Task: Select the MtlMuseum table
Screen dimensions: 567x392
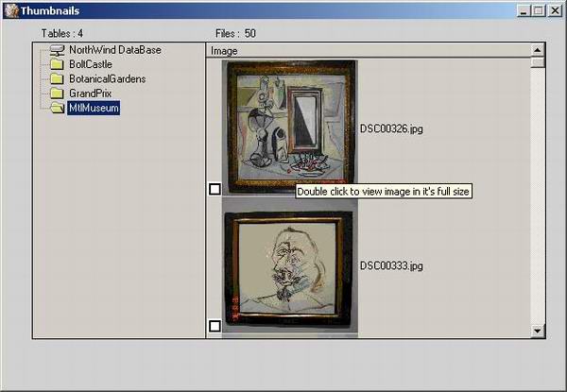Action: (94, 108)
